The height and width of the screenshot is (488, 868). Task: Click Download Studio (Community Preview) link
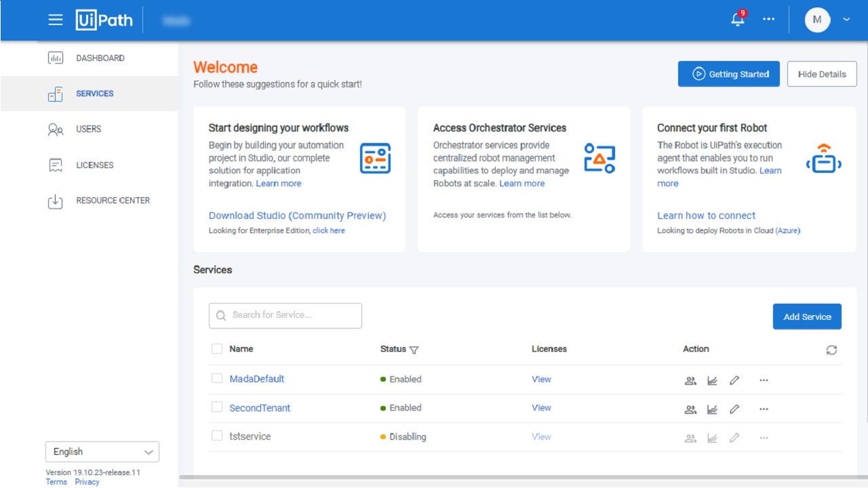pos(297,216)
